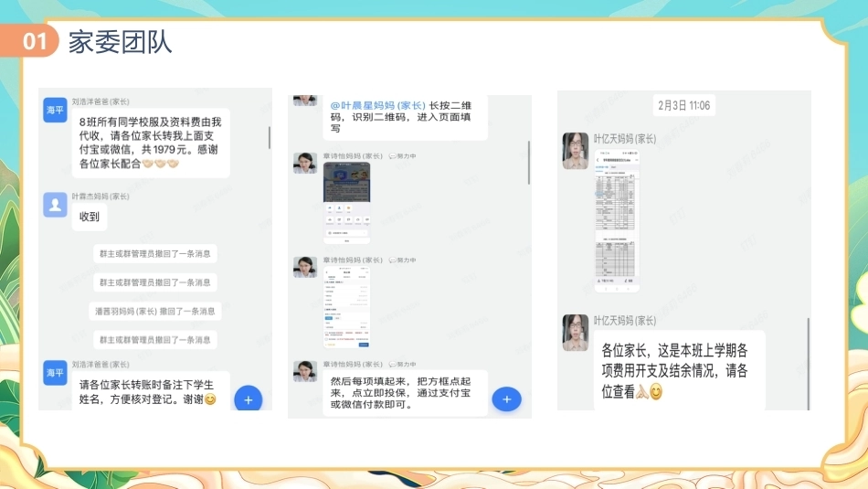Click the 收到 reply bubble

90,217
